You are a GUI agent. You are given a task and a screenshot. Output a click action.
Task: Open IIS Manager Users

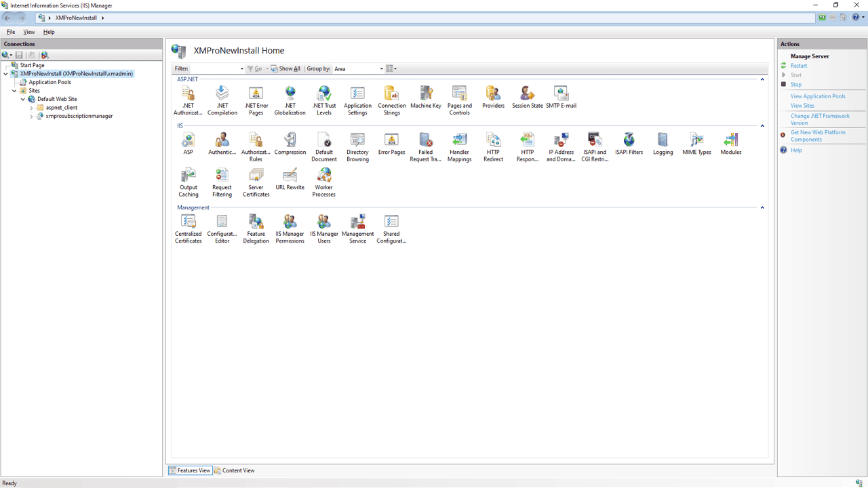point(323,229)
